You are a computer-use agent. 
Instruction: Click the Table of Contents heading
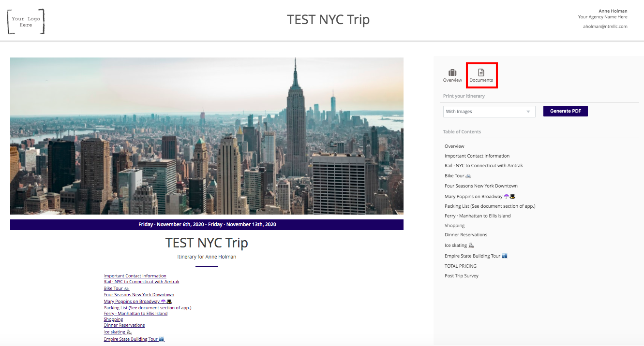pyautogui.click(x=462, y=132)
